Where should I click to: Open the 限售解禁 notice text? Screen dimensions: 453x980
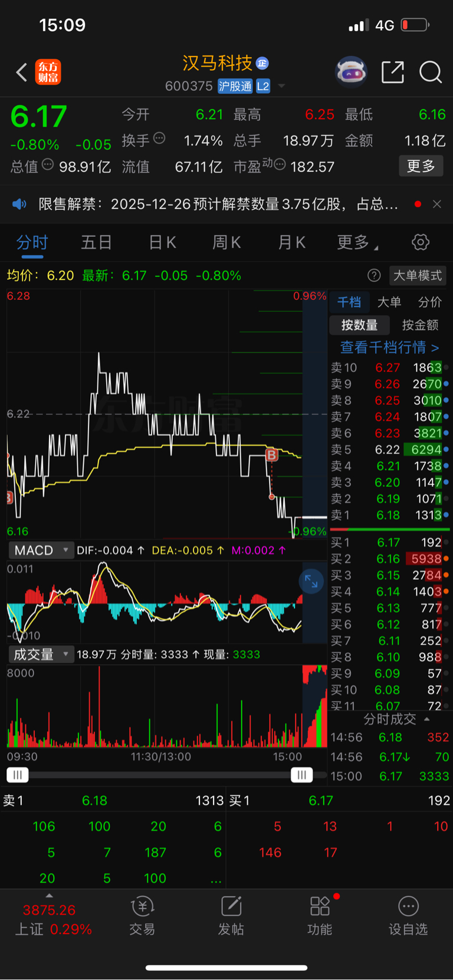pyautogui.click(x=218, y=204)
